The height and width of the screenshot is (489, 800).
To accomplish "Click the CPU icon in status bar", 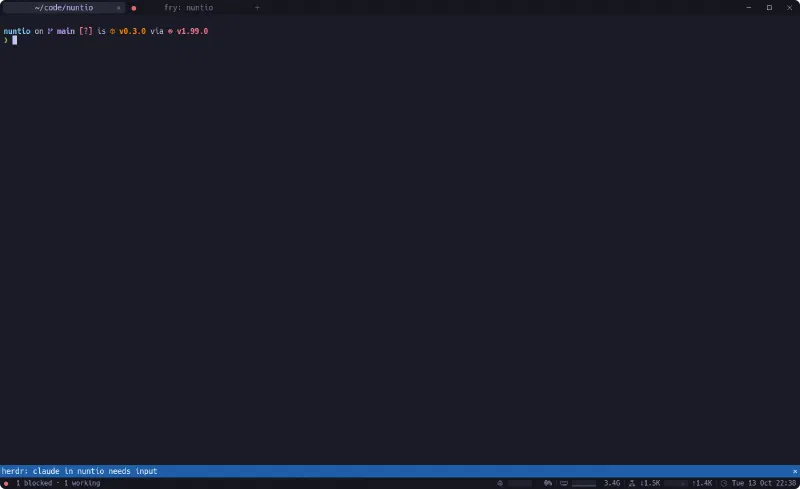I will coord(500,483).
